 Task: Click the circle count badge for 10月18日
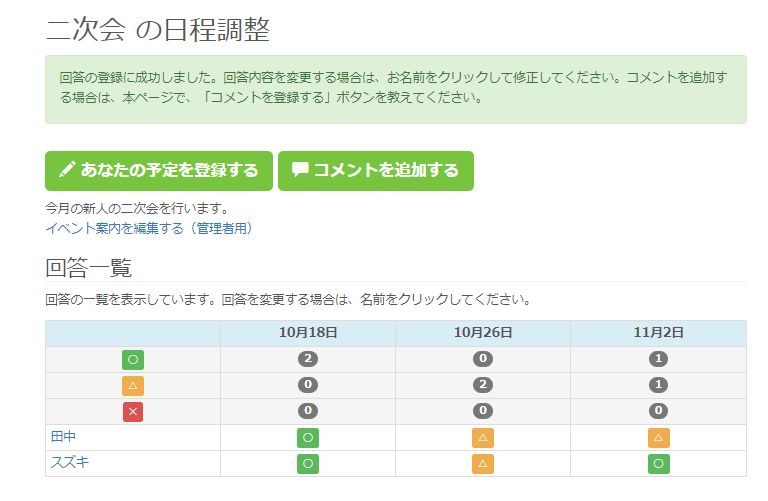308,359
